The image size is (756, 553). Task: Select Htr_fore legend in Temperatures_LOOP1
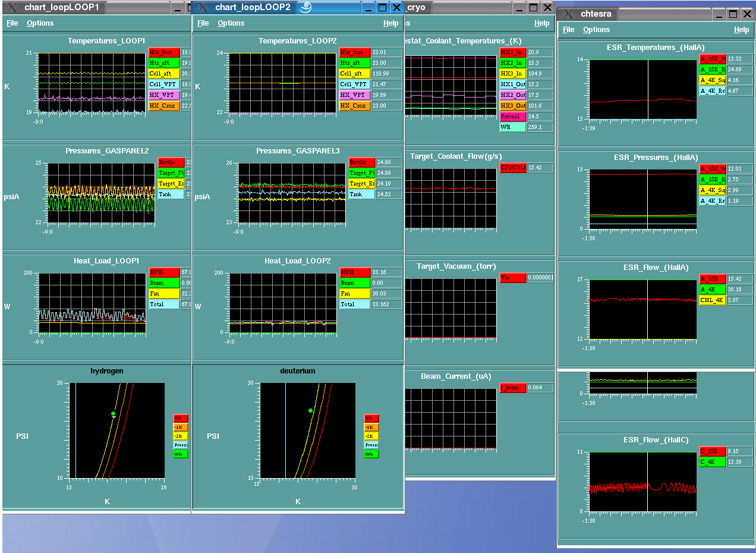[x=163, y=52]
